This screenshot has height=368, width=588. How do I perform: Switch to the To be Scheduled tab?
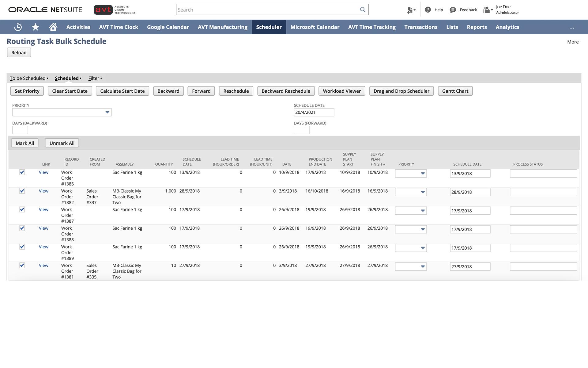click(28, 78)
